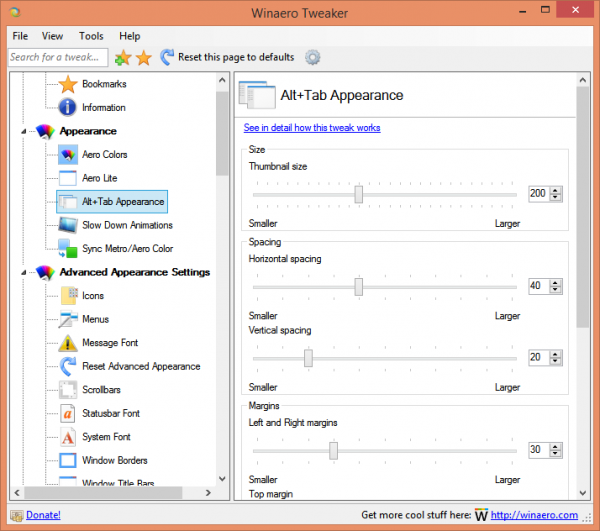Screen dimensions: 600x531
Task: Open the View menu
Action: (52, 36)
